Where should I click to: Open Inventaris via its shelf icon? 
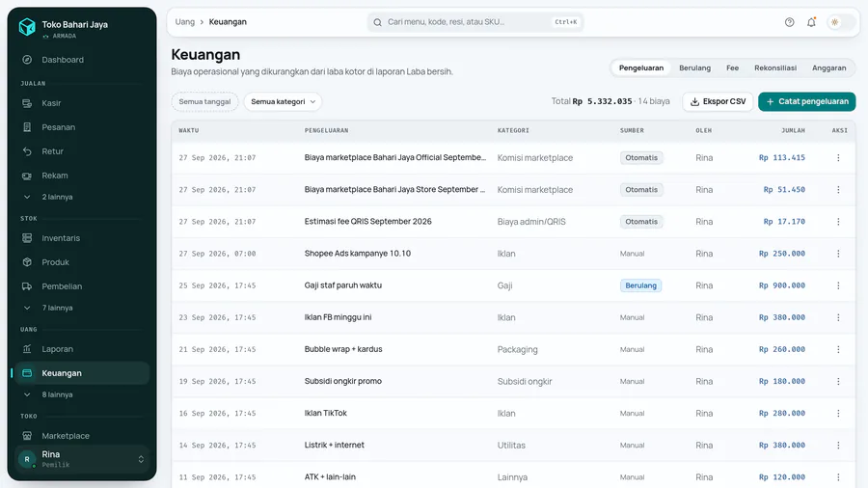[27, 238]
